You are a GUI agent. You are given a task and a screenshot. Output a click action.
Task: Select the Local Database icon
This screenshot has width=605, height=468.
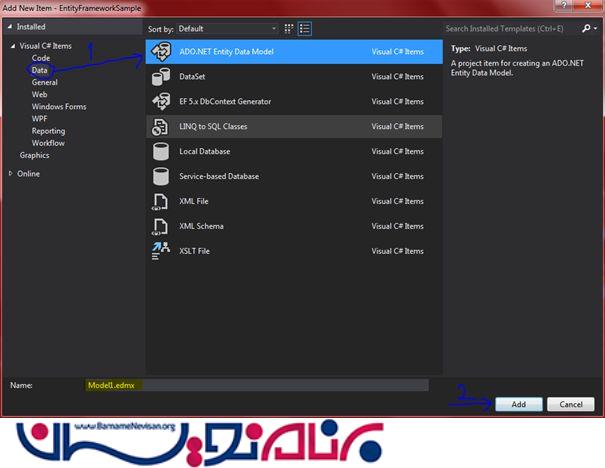point(160,151)
